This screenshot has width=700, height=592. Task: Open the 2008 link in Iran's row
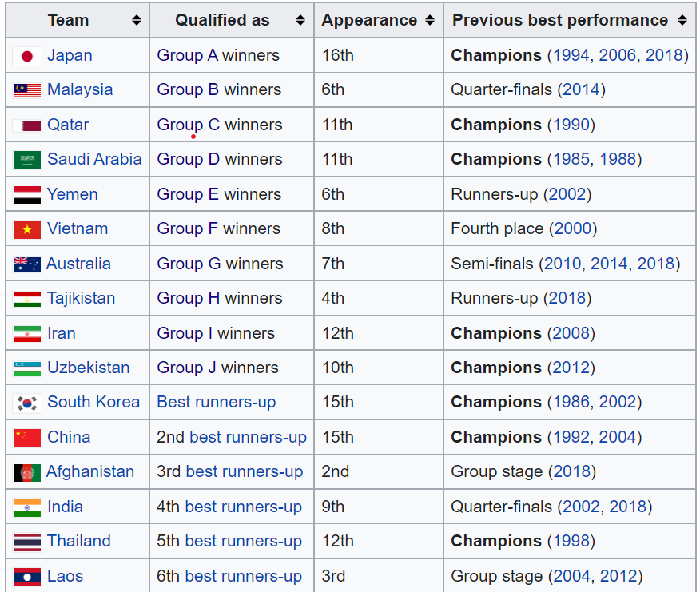point(572,333)
